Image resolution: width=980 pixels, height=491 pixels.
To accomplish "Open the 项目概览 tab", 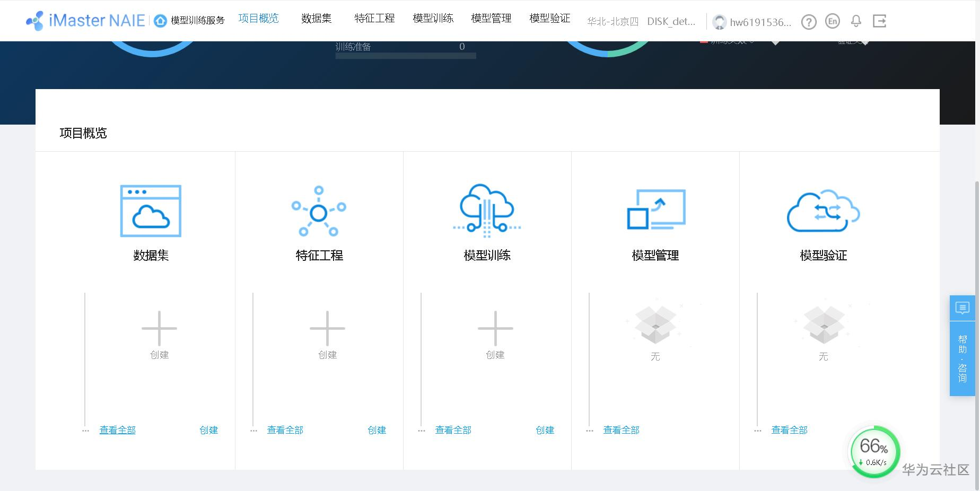I will pos(258,19).
